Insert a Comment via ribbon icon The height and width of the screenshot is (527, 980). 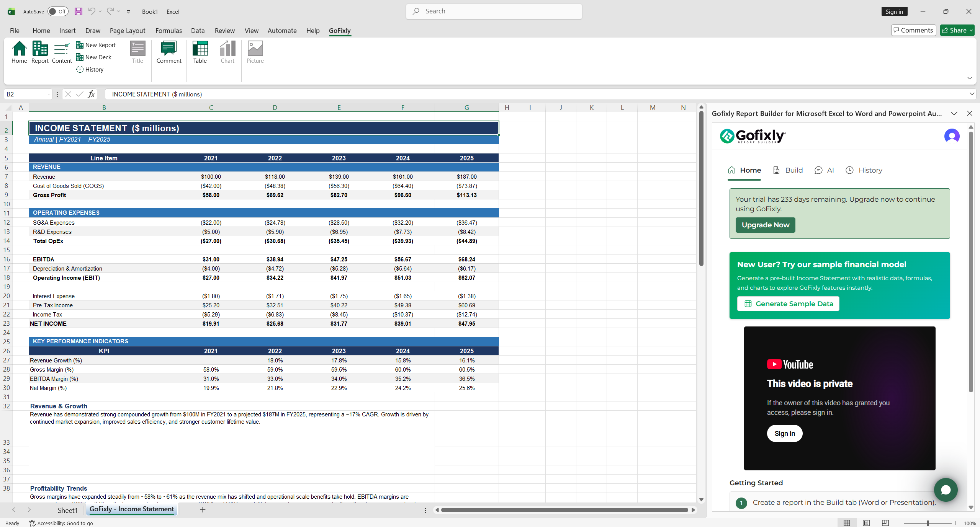tap(169, 52)
